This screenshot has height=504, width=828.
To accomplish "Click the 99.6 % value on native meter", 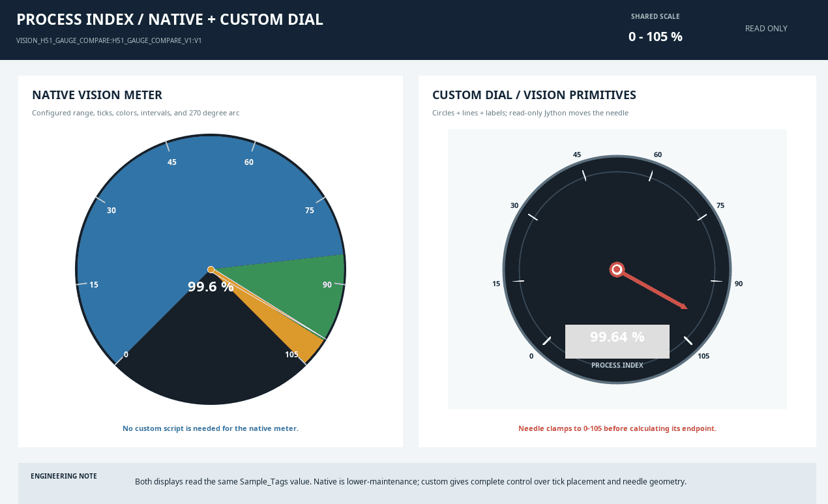I will 211,287.
